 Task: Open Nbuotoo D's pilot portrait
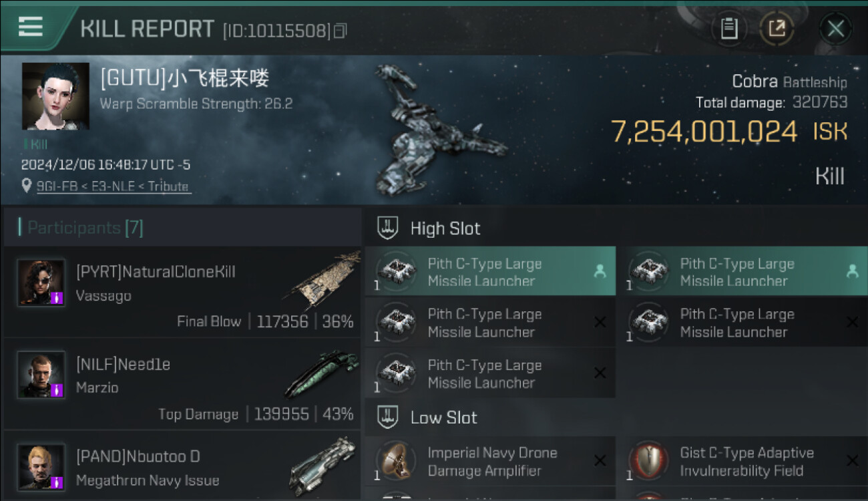[41, 467]
